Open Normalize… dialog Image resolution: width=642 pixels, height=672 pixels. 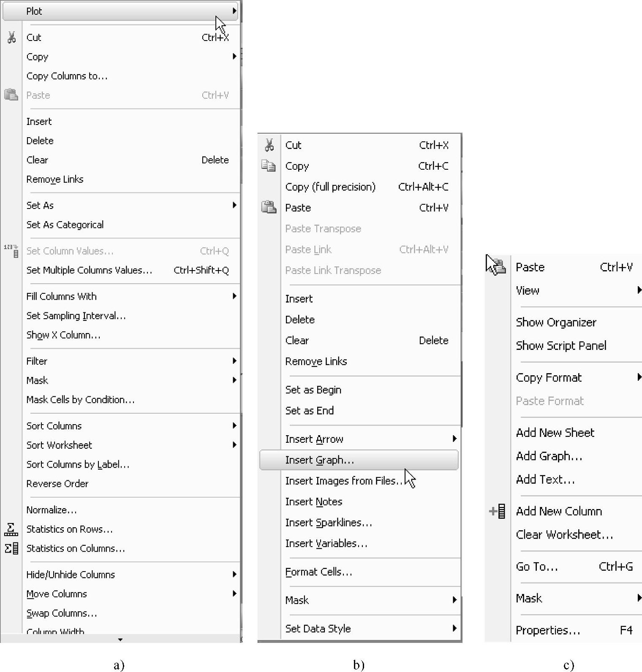click(x=52, y=510)
